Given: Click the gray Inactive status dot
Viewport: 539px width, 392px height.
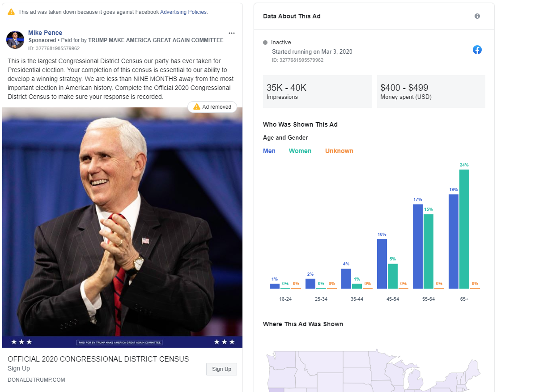Looking at the screenshot, I should point(265,42).
